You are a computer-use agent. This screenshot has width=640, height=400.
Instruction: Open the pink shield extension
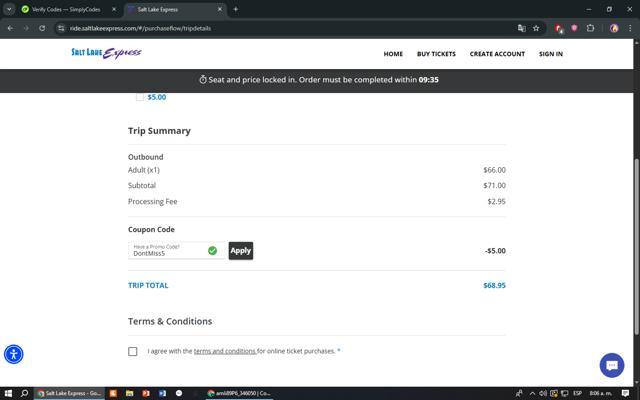click(574, 28)
